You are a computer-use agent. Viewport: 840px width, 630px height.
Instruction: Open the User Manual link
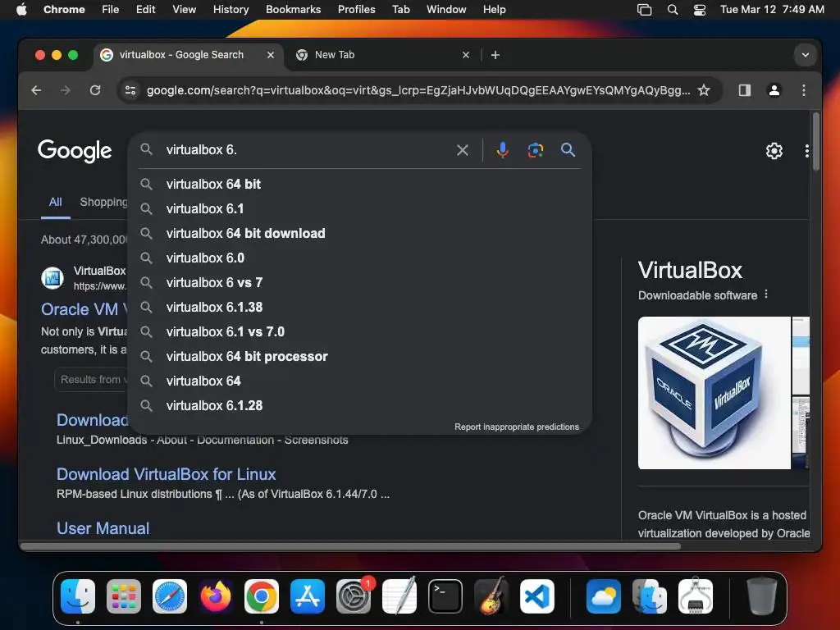tap(103, 528)
